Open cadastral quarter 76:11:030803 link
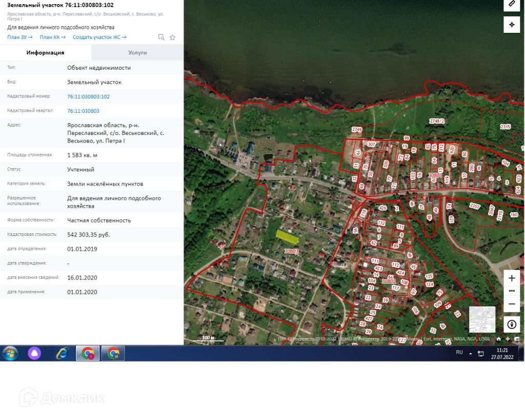This screenshot has width=525, height=420. point(83,111)
